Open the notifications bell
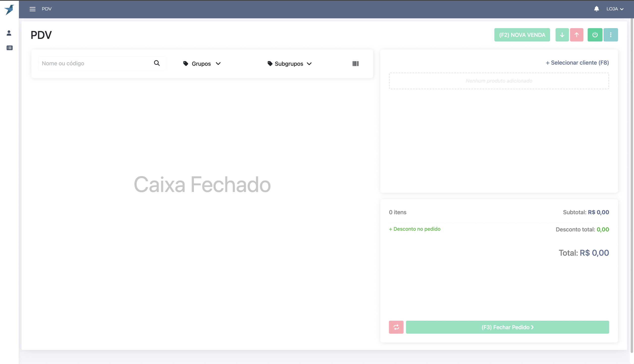 [596, 9]
